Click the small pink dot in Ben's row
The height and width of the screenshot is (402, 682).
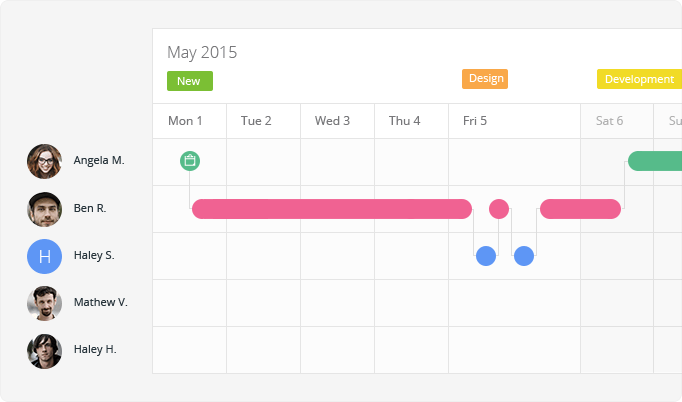pyautogui.click(x=499, y=209)
